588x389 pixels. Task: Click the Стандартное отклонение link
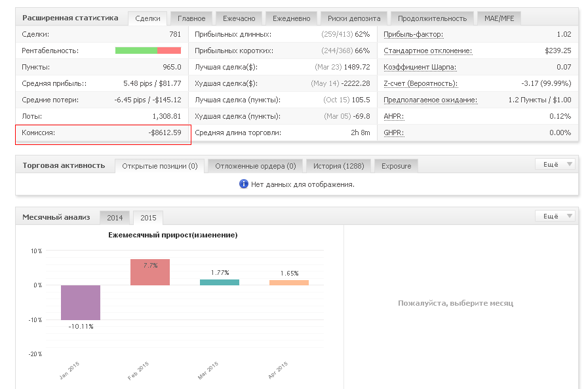click(427, 51)
